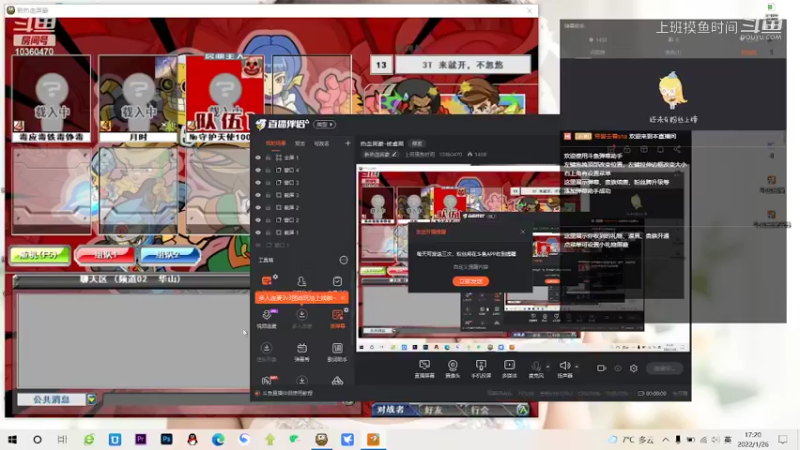Open 公共消息 channel dropdown arrow
Viewport: 800px width, 450px height.
(x=92, y=399)
